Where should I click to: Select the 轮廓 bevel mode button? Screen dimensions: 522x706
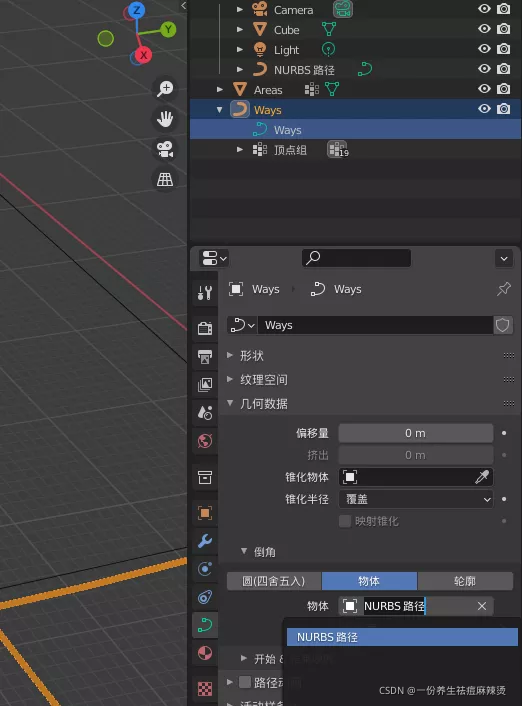[465, 581]
